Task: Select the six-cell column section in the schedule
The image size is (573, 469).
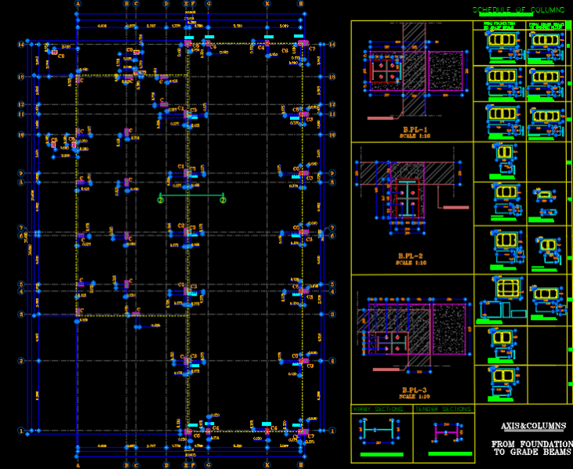Action: (508, 287)
